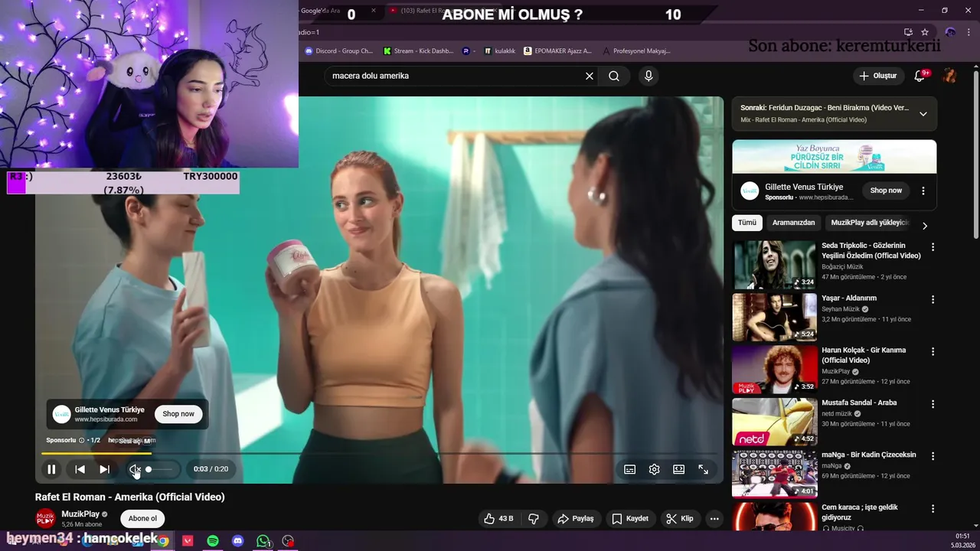Select the MuzikPlay adlı yükleyici chip
The width and height of the screenshot is (980, 551).
coord(869,223)
